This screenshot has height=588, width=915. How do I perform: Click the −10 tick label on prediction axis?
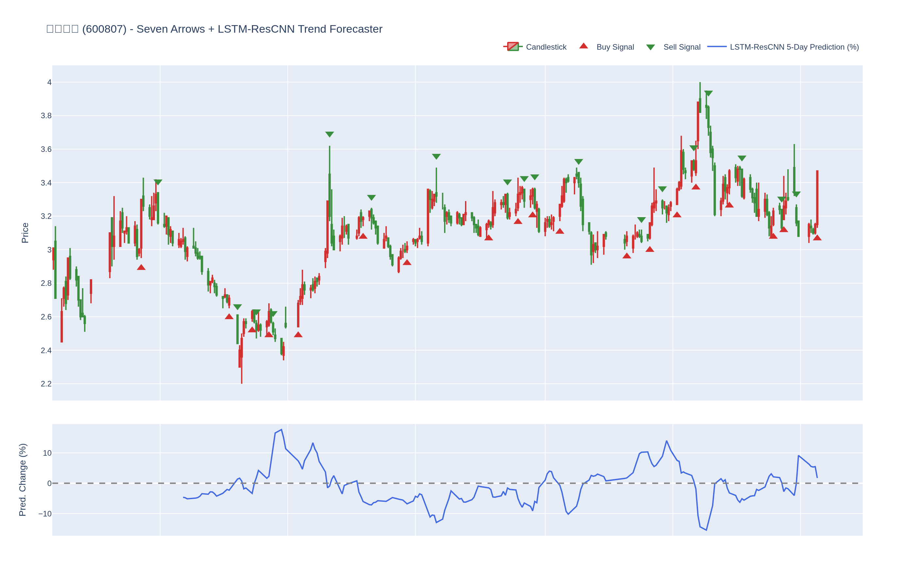(x=45, y=514)
